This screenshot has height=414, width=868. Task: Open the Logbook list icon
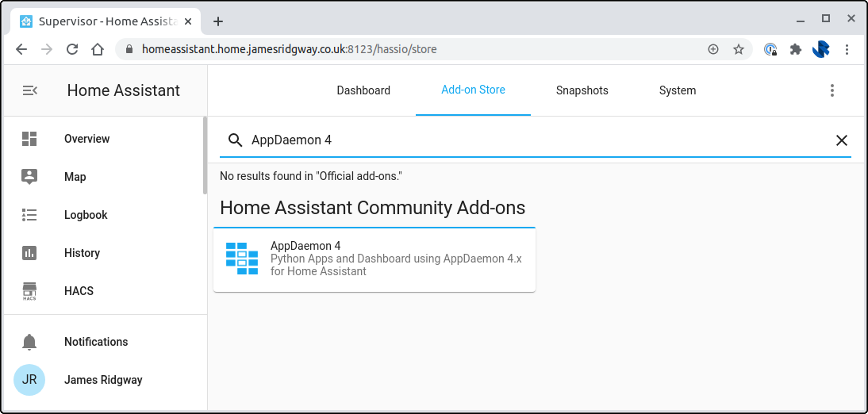click(x=29, y=215)
